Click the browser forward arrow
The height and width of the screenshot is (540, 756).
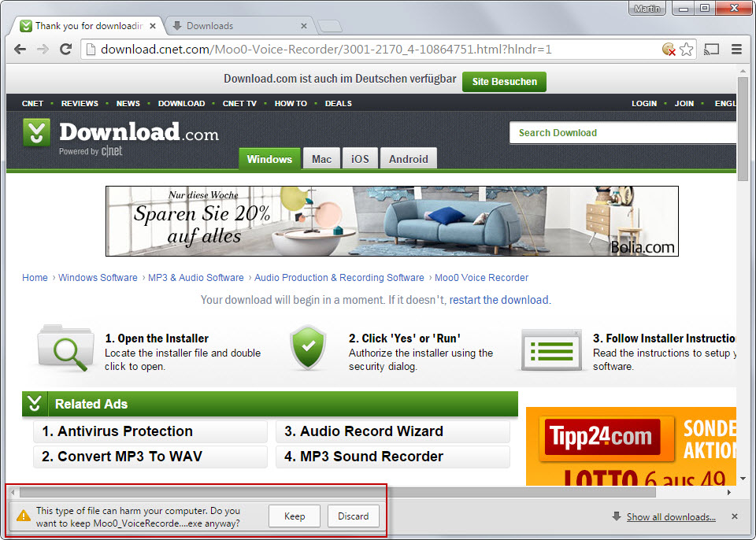coord(43,49)
